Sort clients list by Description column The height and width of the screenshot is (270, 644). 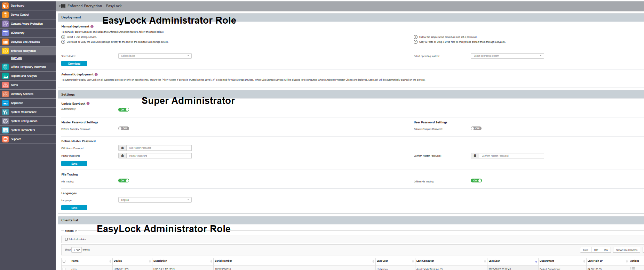(x=182, y=261)
